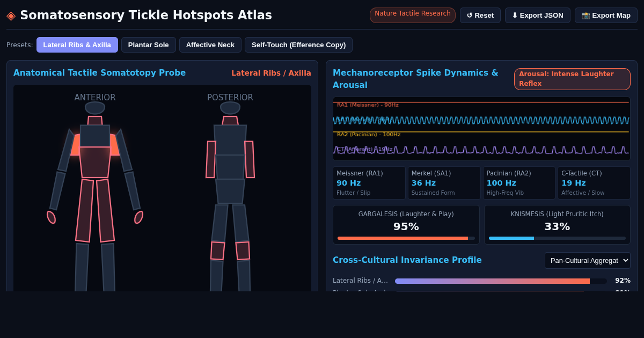Probe the glowing right-side axilla on anterior figure

(x=115, y=145)
